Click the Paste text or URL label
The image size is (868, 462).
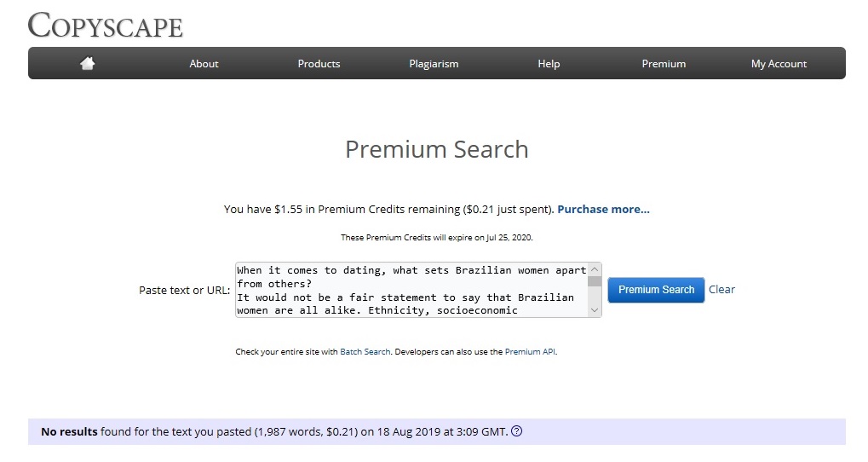184,291
